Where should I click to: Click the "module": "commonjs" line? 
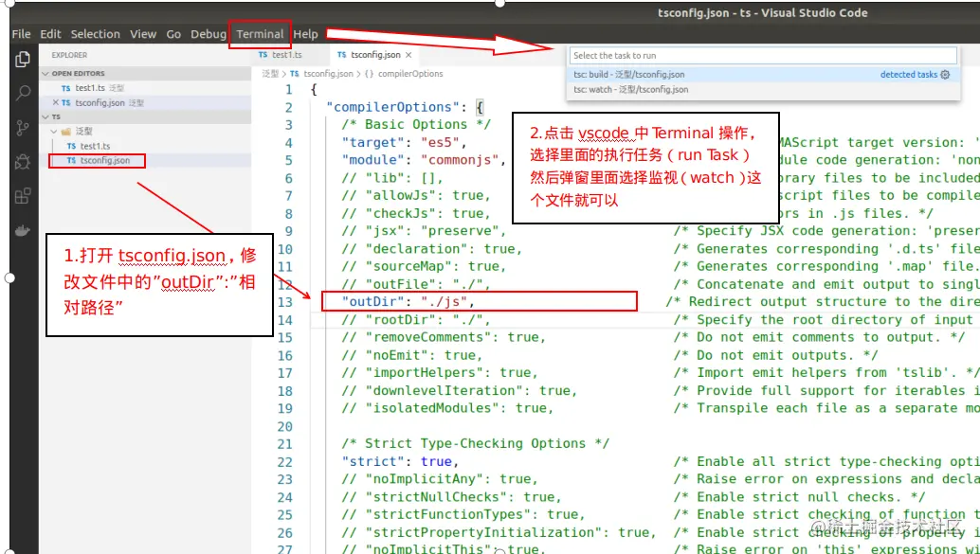[x=423, y=160]
